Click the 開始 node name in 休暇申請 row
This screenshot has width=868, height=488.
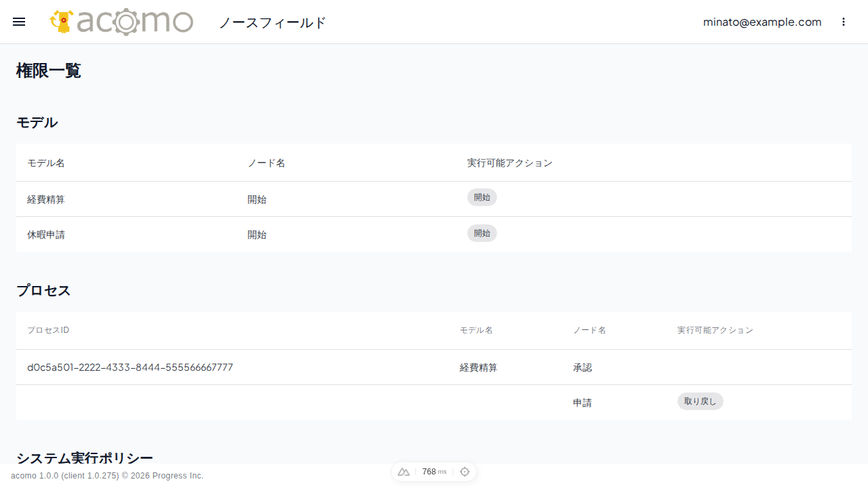coord(257,235)
